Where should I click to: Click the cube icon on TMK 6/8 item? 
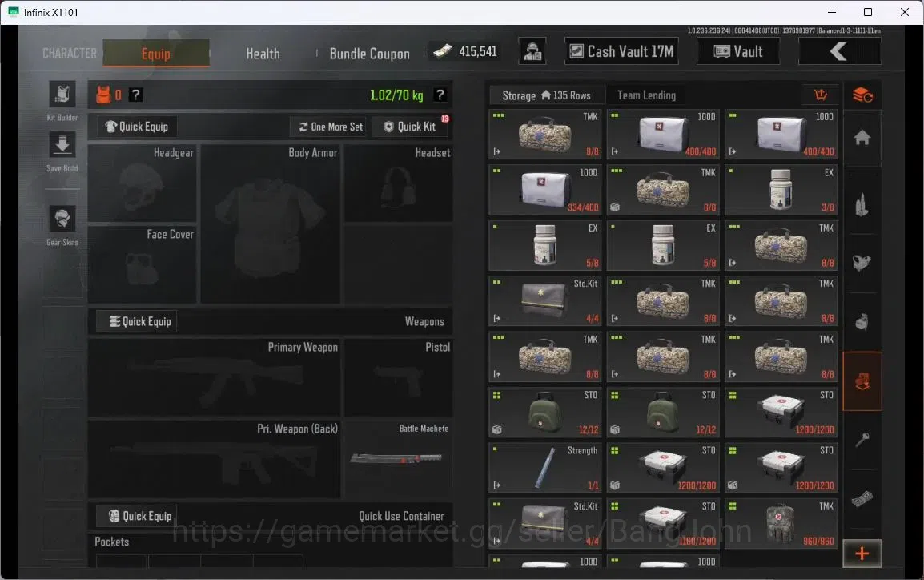(x=615, y=207)
